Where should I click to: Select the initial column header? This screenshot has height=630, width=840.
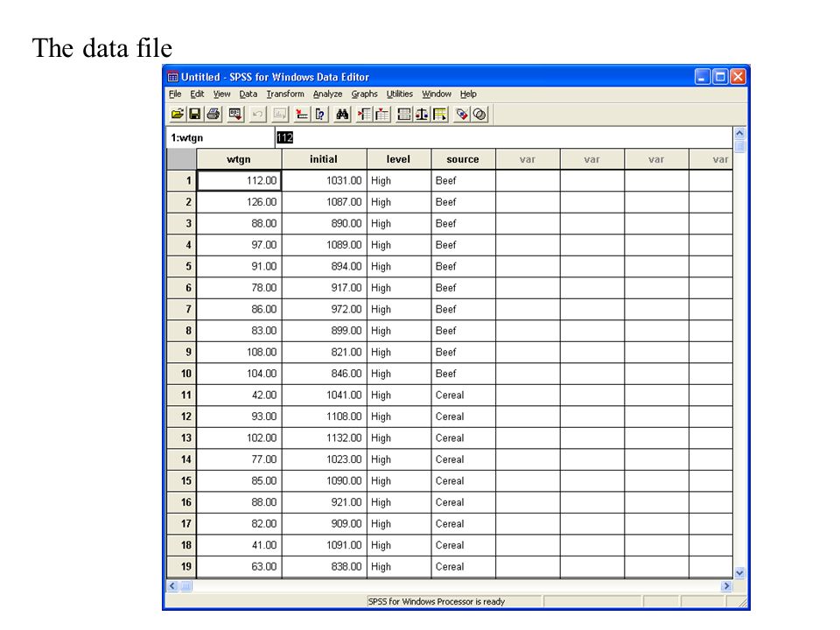(324, 159)
